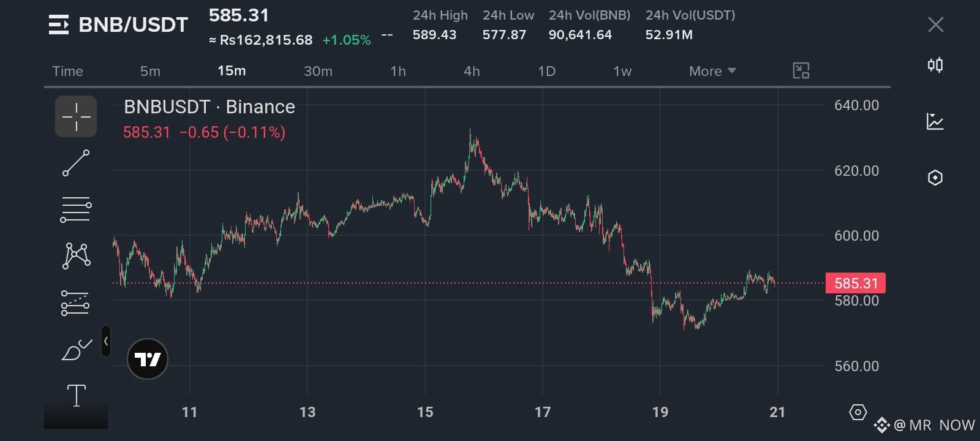Open chart settings hexagon icon near axis
This screenshot has width=980, height=441.
point(858,412)
